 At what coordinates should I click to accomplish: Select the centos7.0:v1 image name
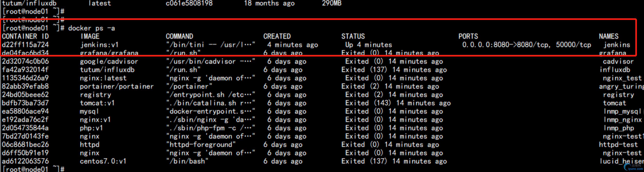click(x=103, y=161)
